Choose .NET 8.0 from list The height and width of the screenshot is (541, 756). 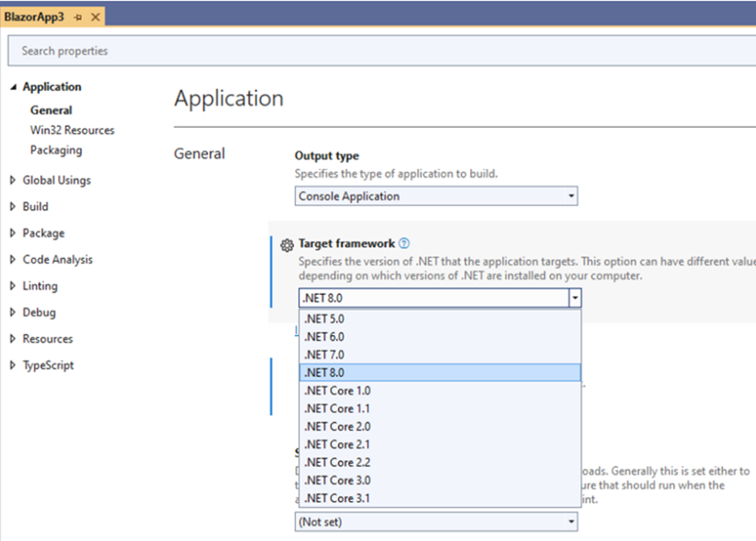(x=439, y=372)
